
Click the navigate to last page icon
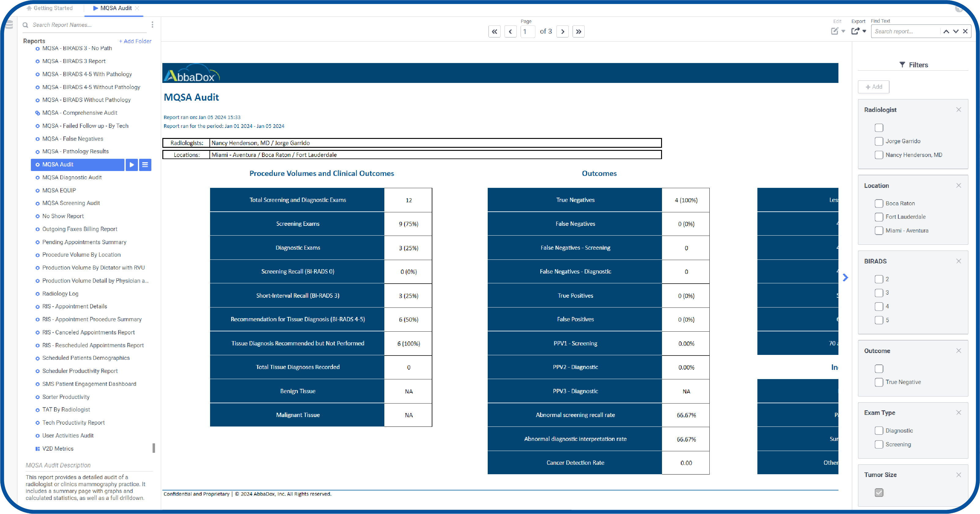pos(578,31)
